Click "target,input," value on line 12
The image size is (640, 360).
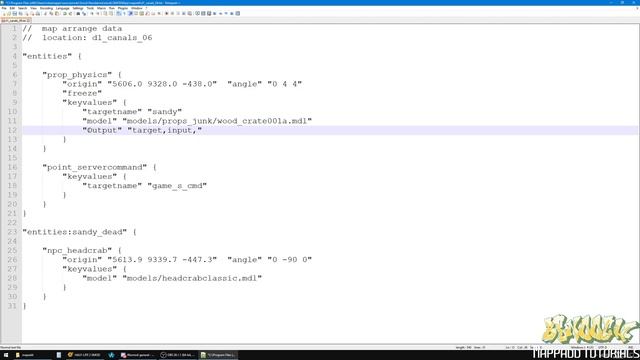point(164,130)
